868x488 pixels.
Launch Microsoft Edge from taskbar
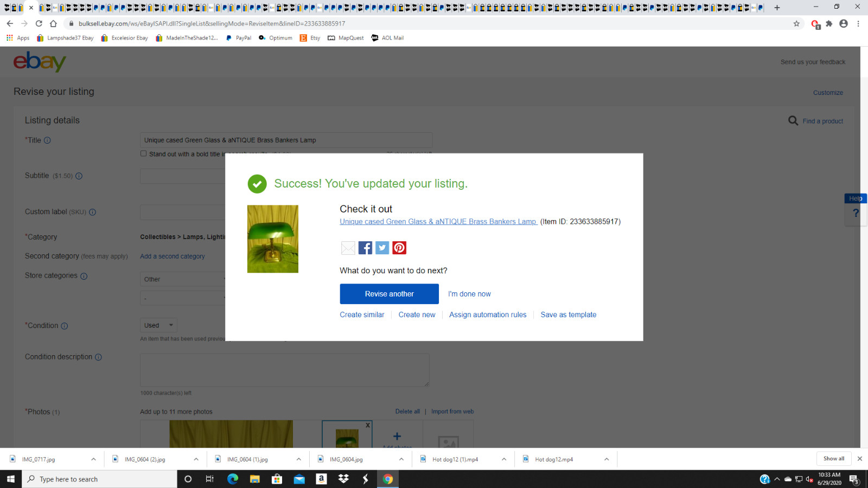pyautogui.click(x=233, y=479)
